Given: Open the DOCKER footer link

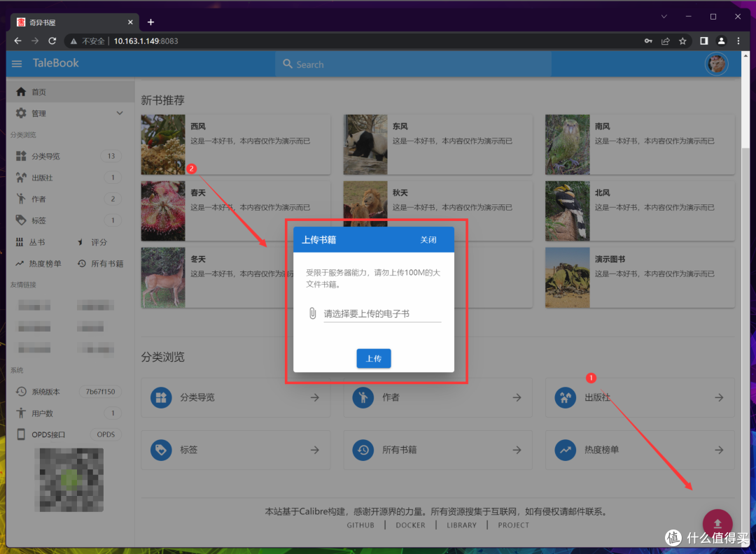Looking at the screenshot, I should tap(410, 525).
